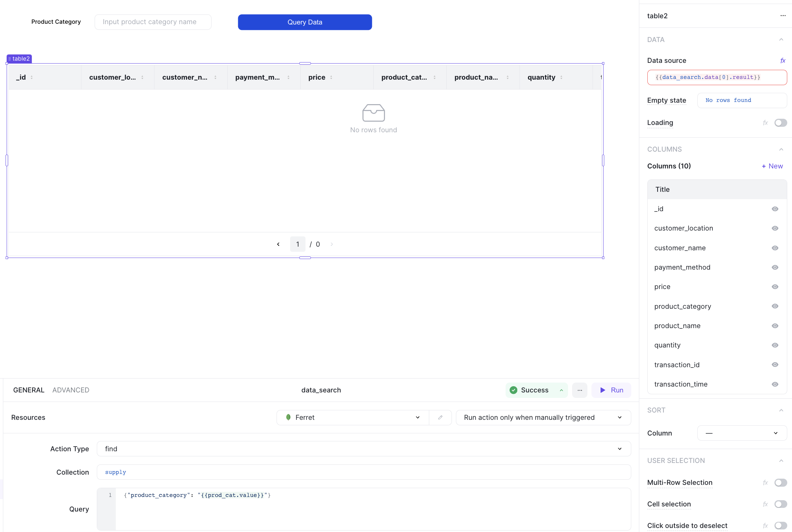Click fx beside Loading setting
This screenshot has height=532, width=792.
click(x=765, y=123)
